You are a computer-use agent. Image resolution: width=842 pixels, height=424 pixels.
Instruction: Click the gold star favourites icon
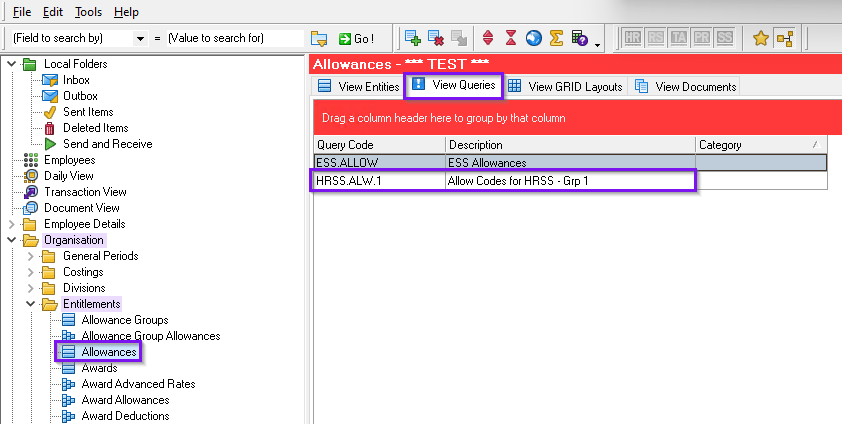pyautogui.click(x=760, y=38)
